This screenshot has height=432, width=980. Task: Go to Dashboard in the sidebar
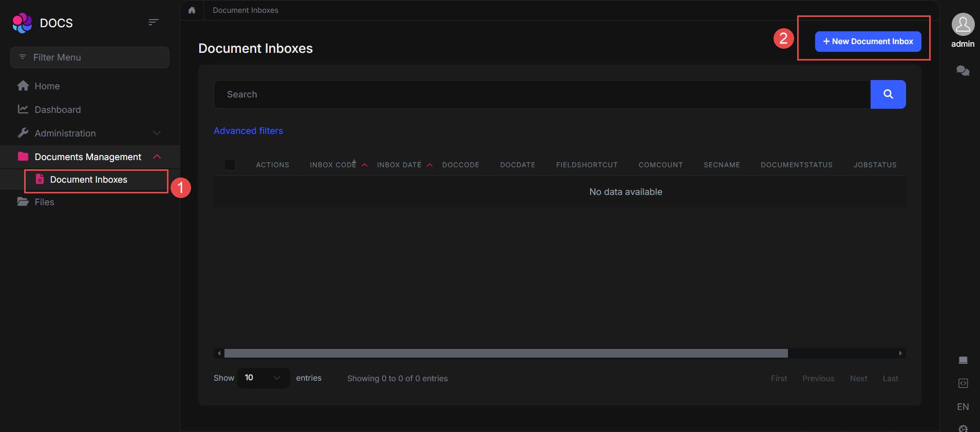coord(58,110)
